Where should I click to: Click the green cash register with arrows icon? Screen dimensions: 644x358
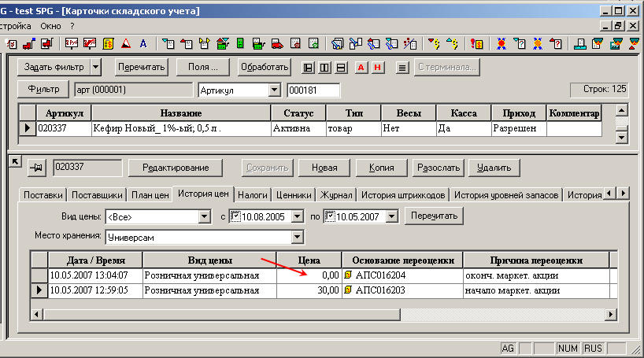222,43
